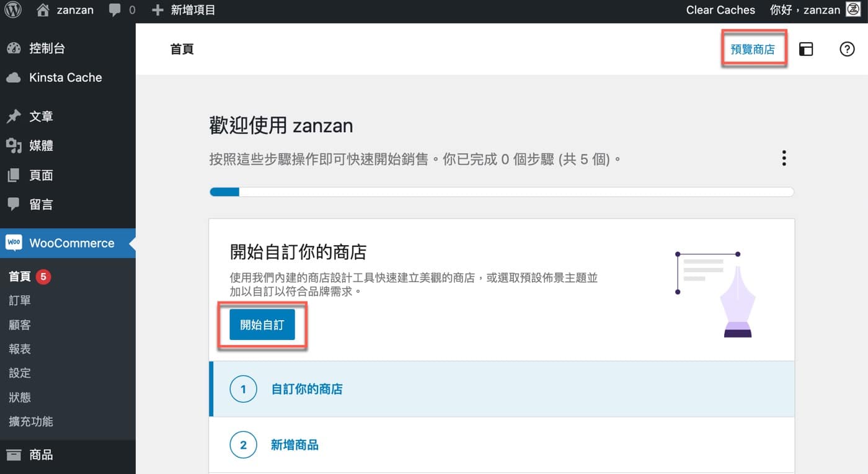Click the WordPress logo icon

click(x=13, y=10)
